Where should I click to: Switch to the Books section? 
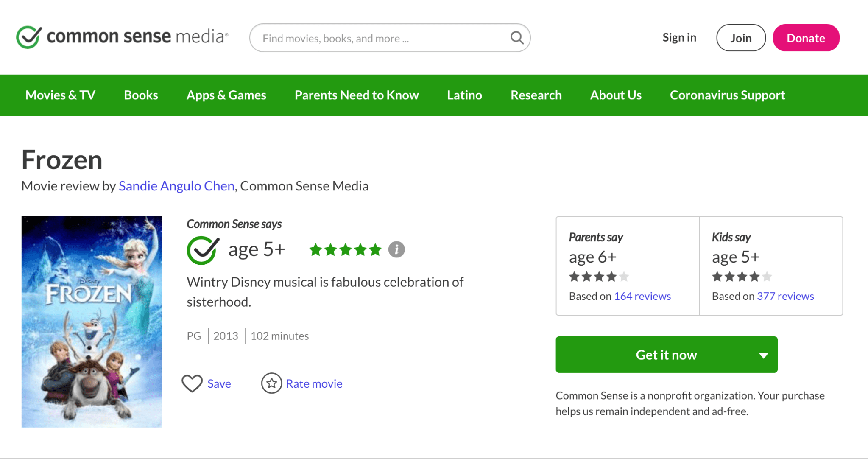140,95
